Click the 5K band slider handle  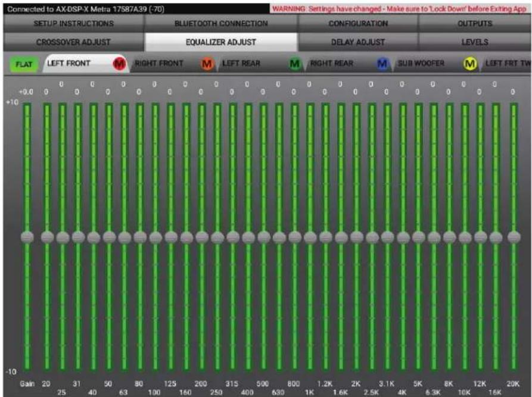pyautogui.click(x=418, y=237)
